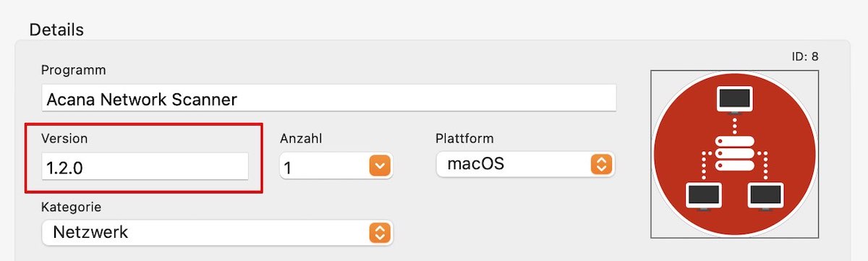The height and width of the screenshot is (261, 868).
Task: Click the bottom-left monitor in the app icon
Action: (x=703, y=196)
